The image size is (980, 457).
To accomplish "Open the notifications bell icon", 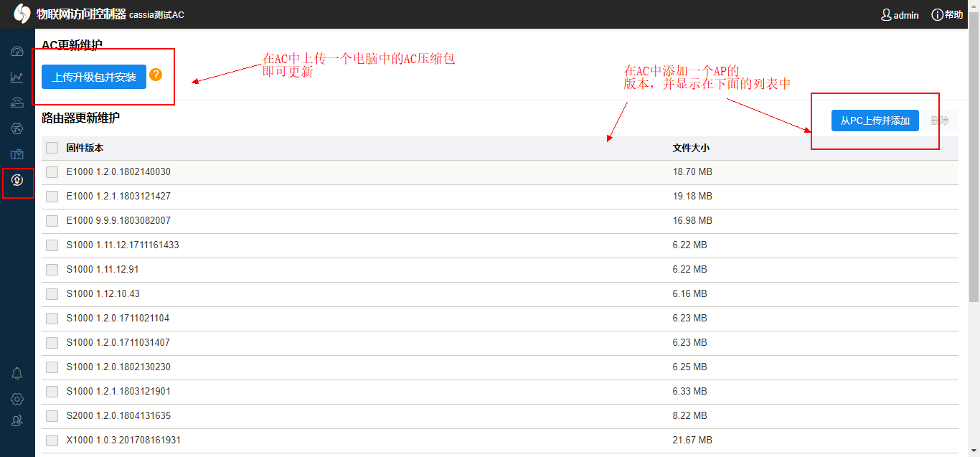I will tap(17, 373).
